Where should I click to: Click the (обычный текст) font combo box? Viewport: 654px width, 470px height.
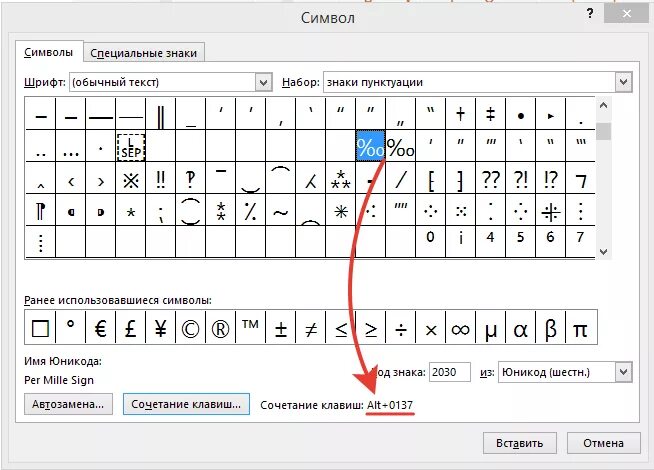[x=171, y=82]
